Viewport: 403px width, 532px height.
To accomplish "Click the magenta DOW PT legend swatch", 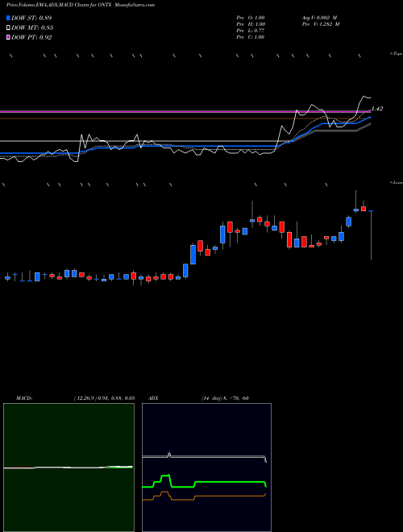I will (9, 37).
